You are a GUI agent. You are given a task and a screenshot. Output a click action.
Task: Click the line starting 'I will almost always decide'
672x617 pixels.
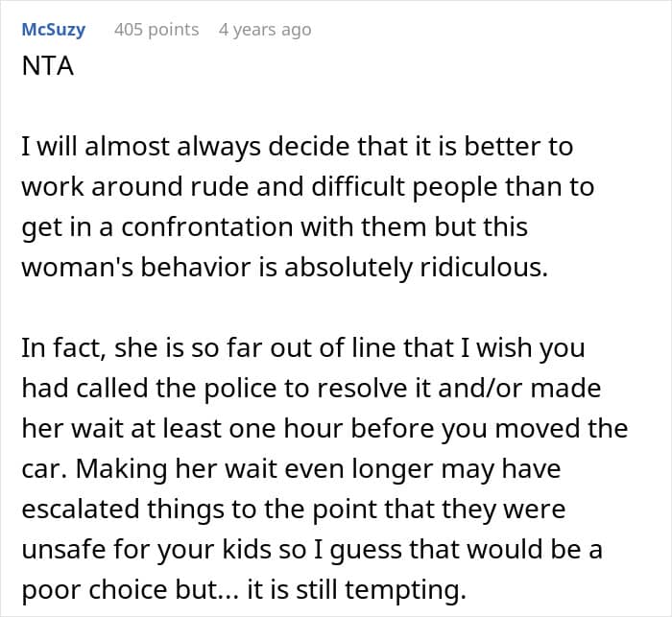pyautogui.click(x=298, y=147)
